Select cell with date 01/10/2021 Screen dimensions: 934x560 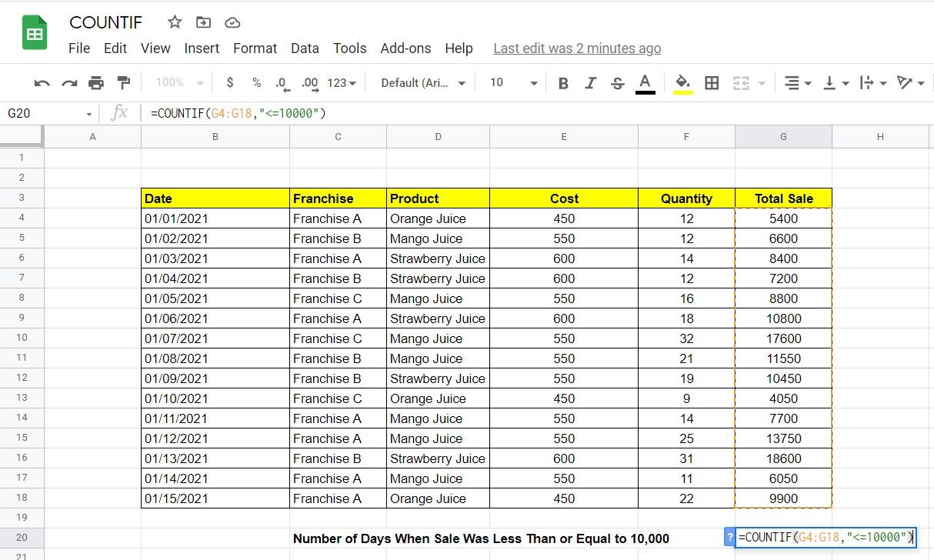pyautogui.click(x=215, y=398)
